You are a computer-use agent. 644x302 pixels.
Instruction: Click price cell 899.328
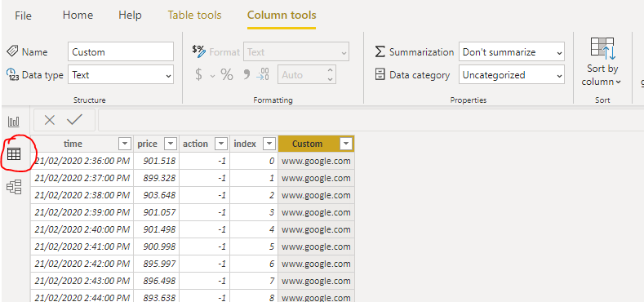coord(157,178)
